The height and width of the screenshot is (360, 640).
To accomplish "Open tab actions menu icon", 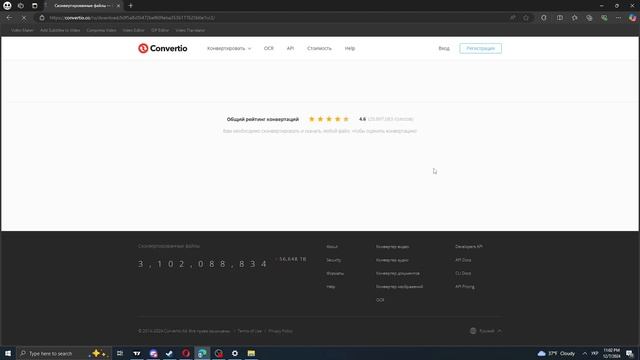I will (35, 6).
